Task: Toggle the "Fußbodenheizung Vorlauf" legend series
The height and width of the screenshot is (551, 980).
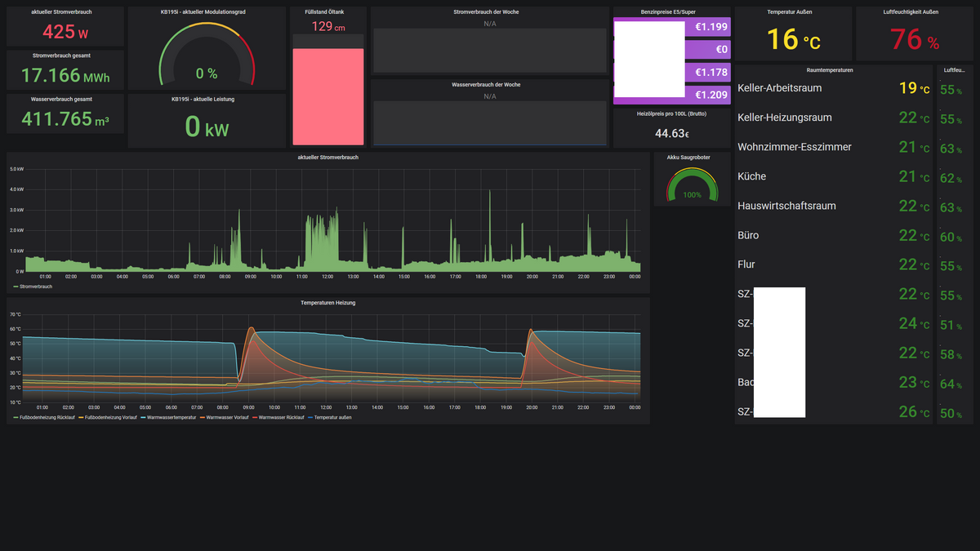Action: [112, 417]
